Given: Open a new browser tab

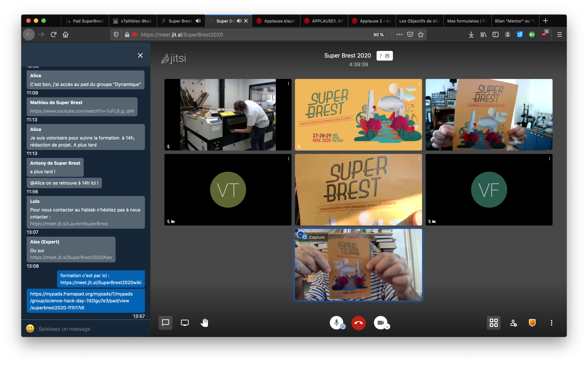Looking at the screenshot, I should tap(545, 21).
